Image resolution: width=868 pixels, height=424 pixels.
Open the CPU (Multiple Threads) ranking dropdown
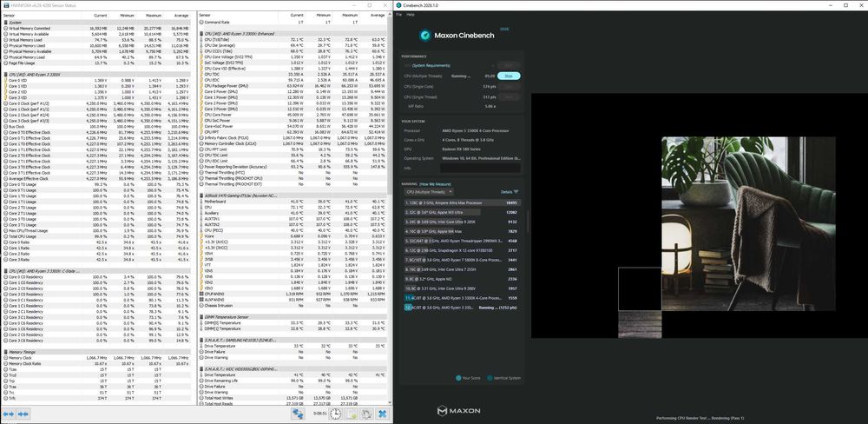(x=429, y=192)
